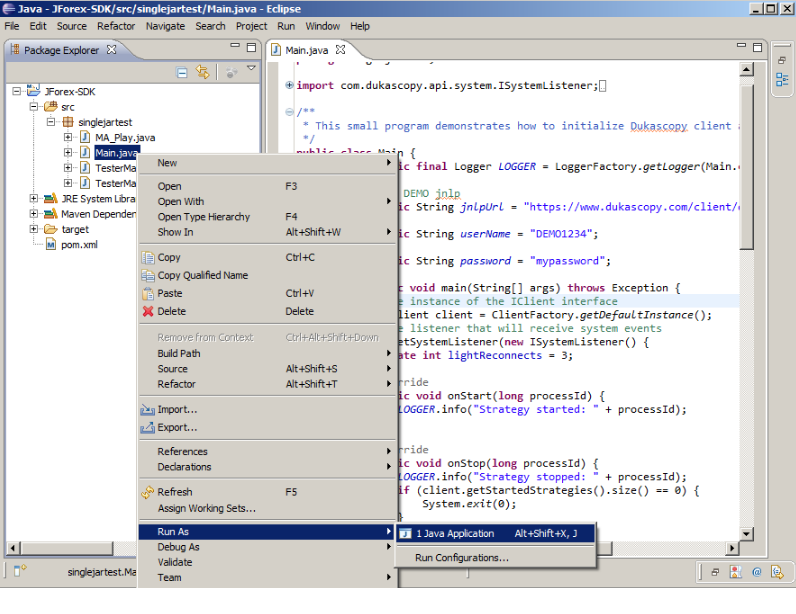
Task: Choose Import... in context menu
Action: (x=267, y=409)
